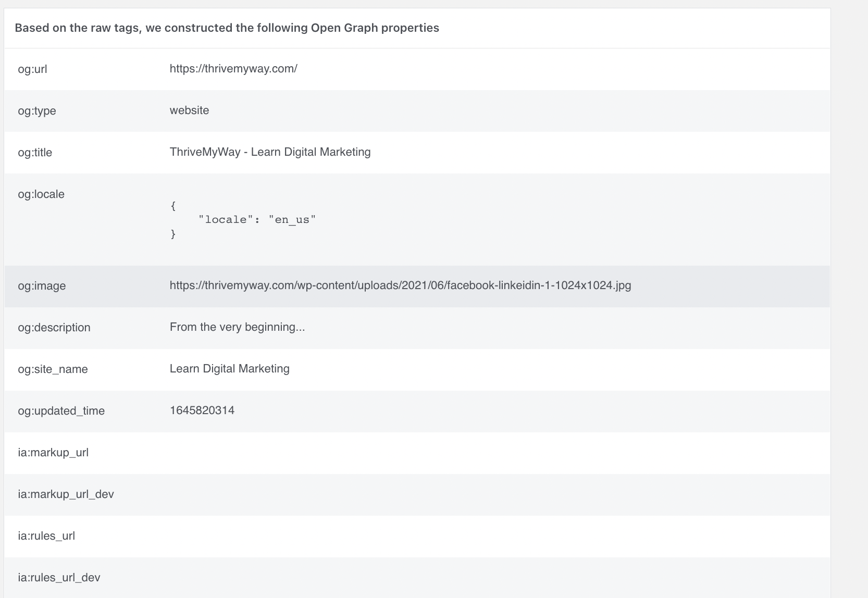Select the og:site_name property label
868x598 pixels.
(53, 369)
